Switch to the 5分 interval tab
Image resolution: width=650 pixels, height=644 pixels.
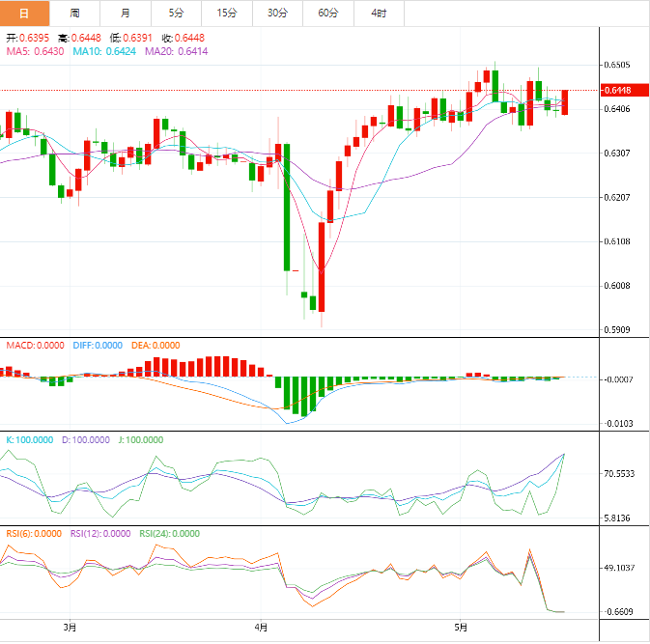tap(176, 13)
